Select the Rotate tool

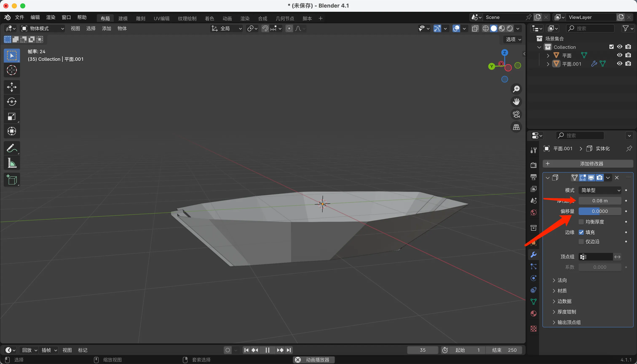pos(12,102)
